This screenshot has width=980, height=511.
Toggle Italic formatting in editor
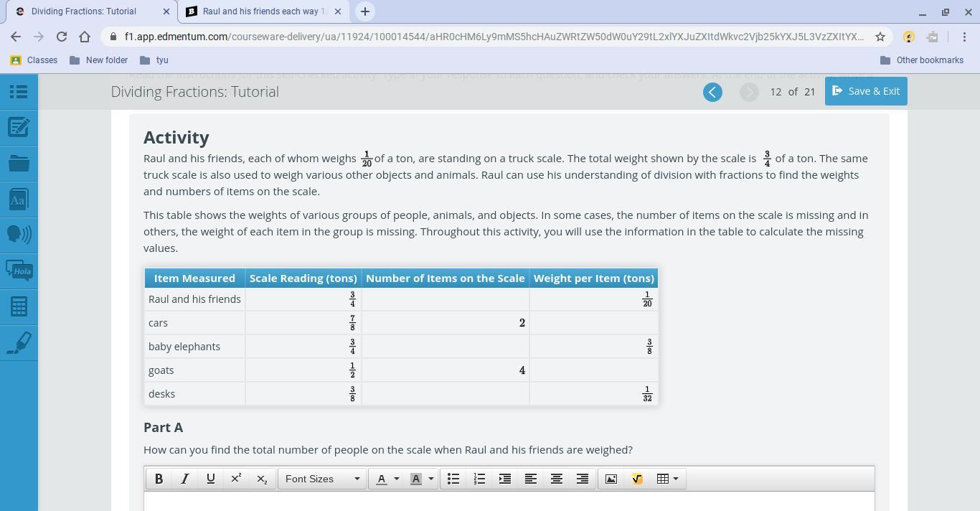[184, 479]
